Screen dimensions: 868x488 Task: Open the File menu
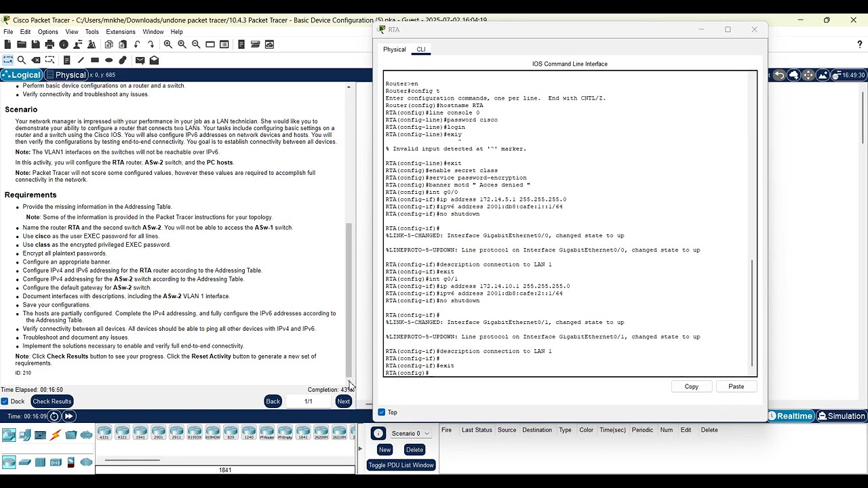8,32
